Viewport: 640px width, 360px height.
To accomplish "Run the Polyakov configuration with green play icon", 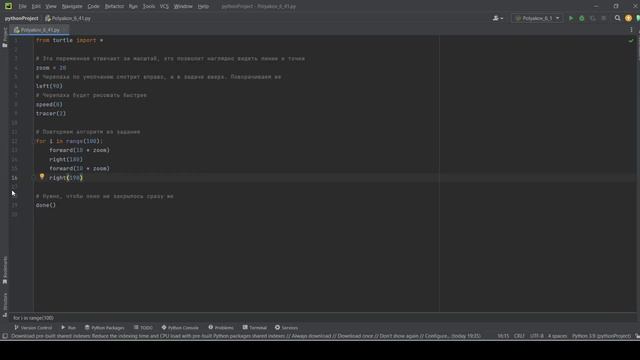I will [x=571, y=18].
